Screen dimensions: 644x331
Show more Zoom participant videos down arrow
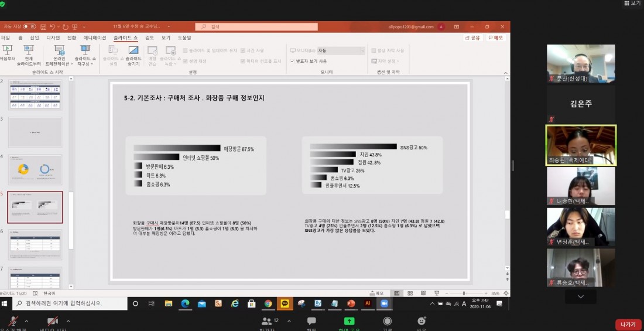pos(581,296)
